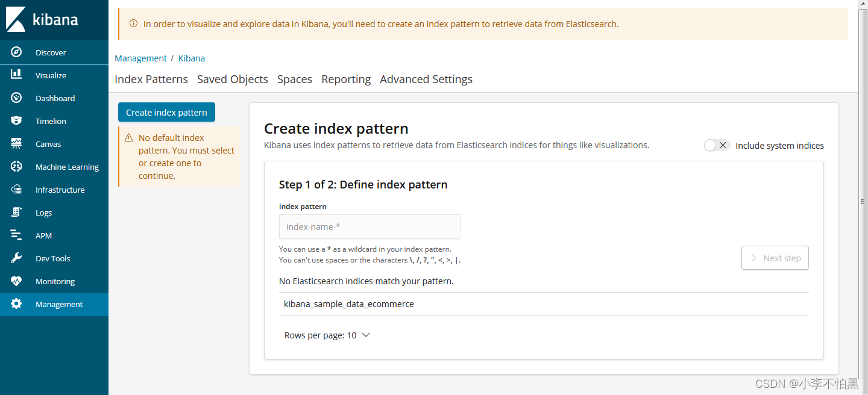
Task: Open Discover compass icon in sidebar
Action: click(16, 52)
